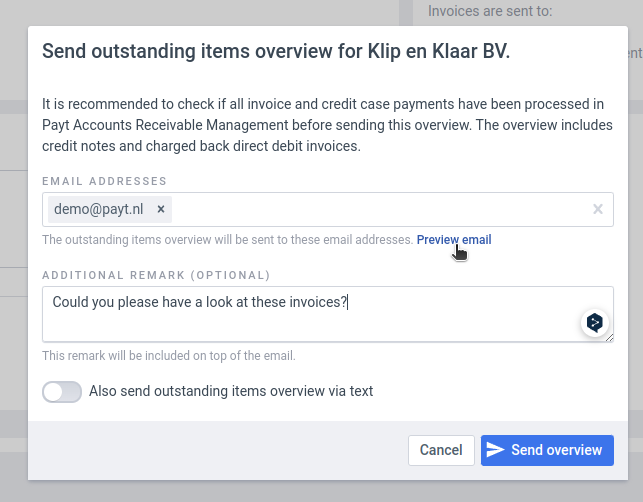This screenshot has width=643, height=502.
Task: Open the Preview email link
Action: coord(454,240)
